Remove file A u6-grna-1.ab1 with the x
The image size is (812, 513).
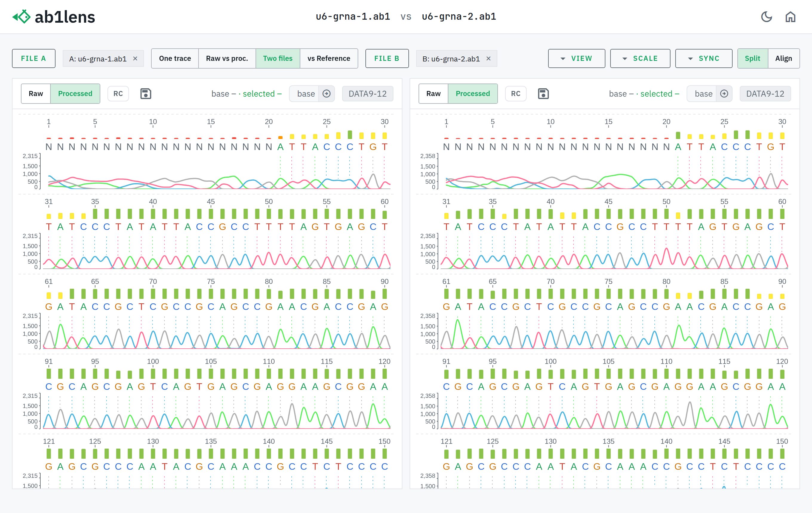[x=135, y=59]
